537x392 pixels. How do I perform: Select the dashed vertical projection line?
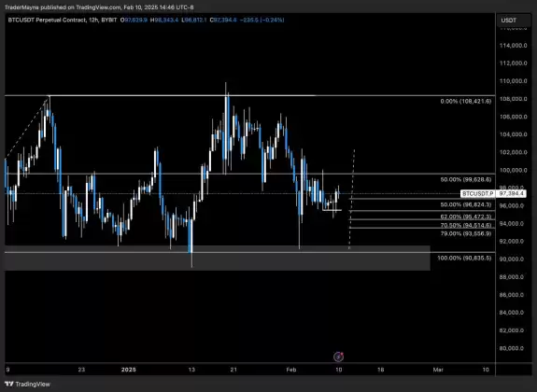352,199
